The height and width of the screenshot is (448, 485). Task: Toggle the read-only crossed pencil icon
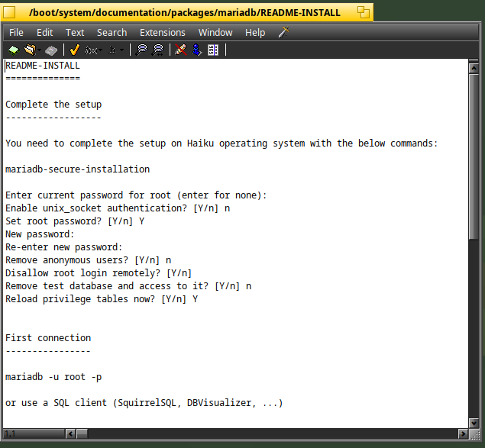181,50
